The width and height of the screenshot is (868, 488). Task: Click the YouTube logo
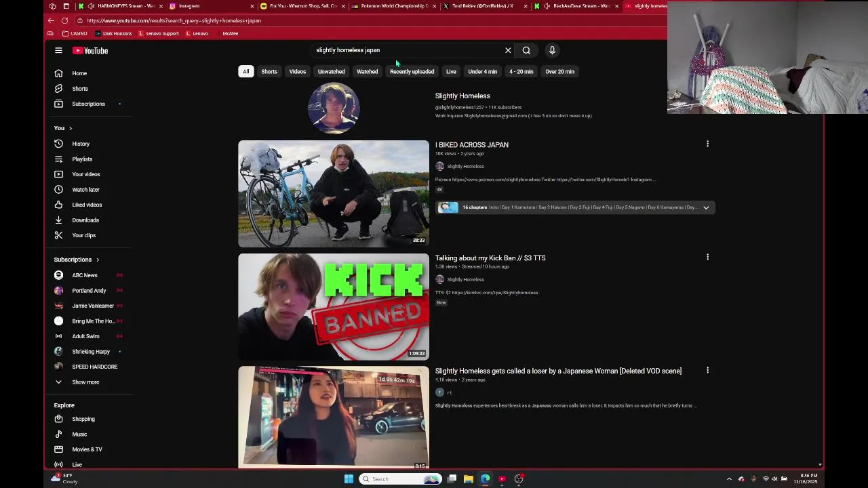(90, 50)
